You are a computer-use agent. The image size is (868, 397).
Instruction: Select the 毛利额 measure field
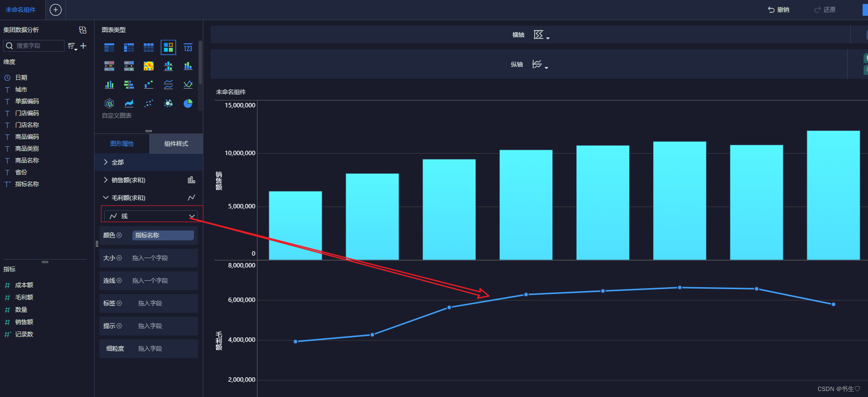coord(24,298)
